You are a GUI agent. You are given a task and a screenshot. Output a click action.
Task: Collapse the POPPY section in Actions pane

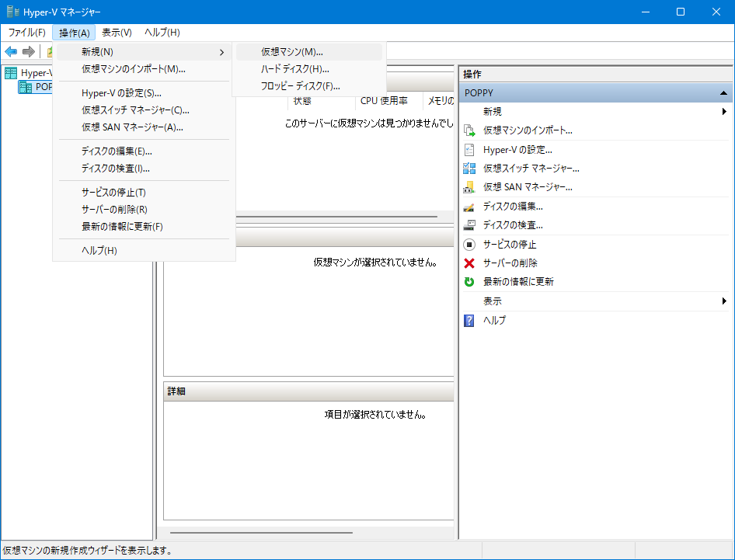(723, 92)
